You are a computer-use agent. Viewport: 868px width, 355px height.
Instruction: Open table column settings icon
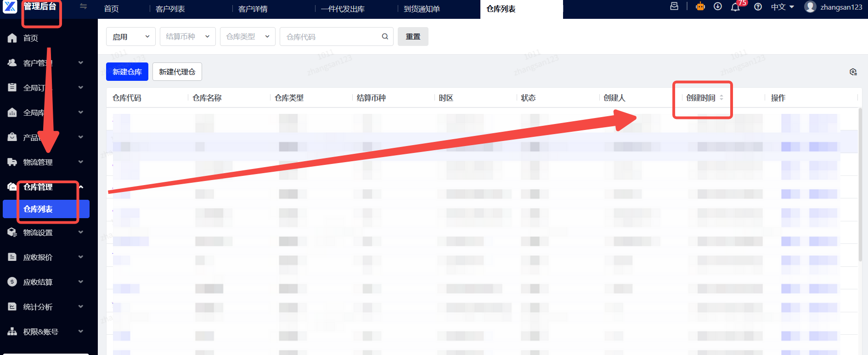[x=853, y=72]
